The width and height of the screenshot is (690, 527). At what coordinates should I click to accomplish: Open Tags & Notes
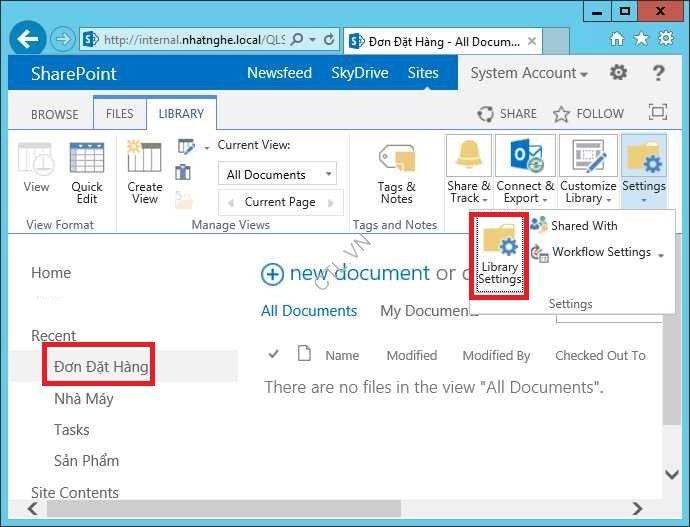click(396, 160)
